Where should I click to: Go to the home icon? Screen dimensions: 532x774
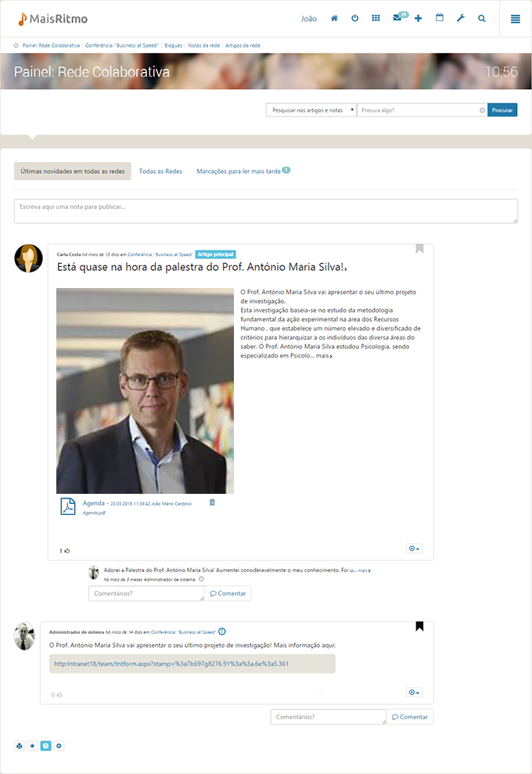click(x=334, y=18)
